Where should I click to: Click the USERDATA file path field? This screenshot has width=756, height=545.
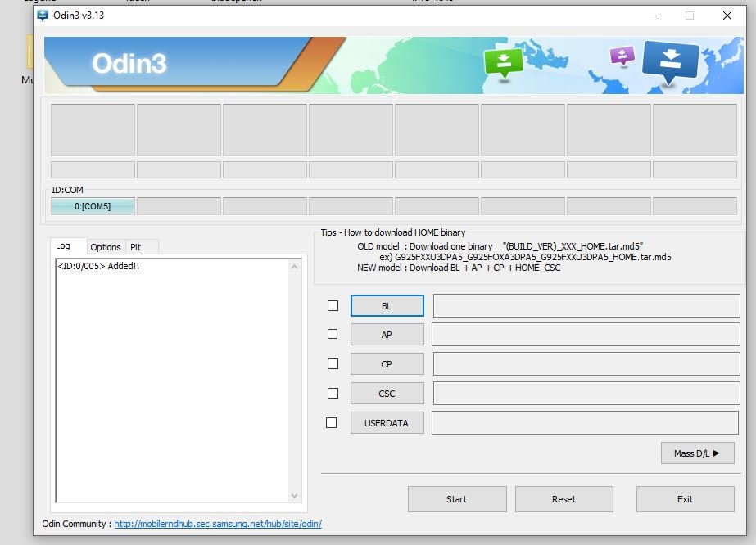[585, 422]
